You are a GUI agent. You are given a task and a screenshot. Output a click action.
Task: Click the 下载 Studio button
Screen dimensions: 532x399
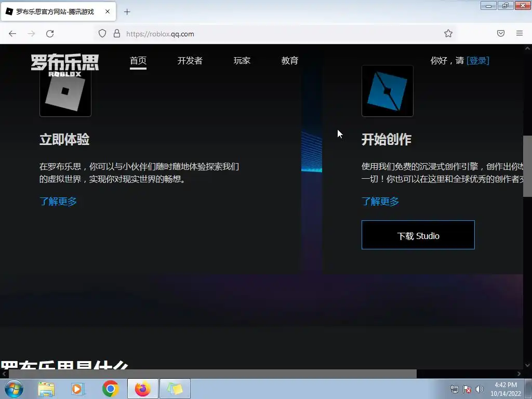pyautogui.click(x=418, y=235)
